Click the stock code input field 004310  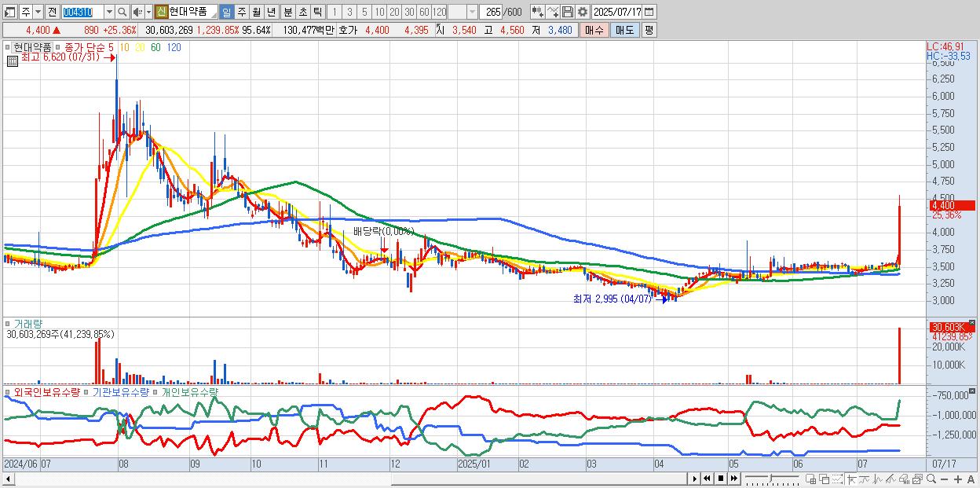point(82,12)
